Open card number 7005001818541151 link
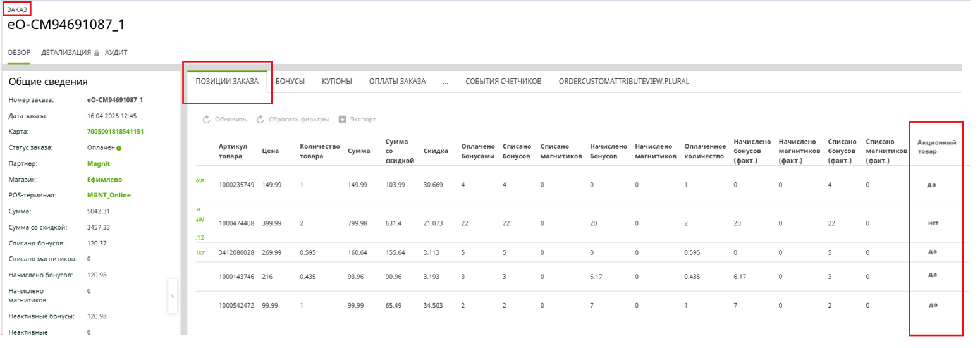 (x=115, y=132)
